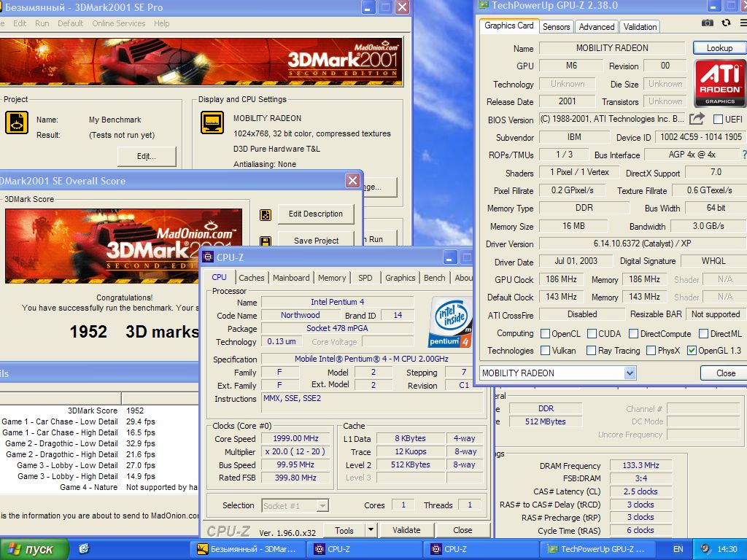Click the Windows flag on the Start button
747x560 pixels.
(15, 549)
